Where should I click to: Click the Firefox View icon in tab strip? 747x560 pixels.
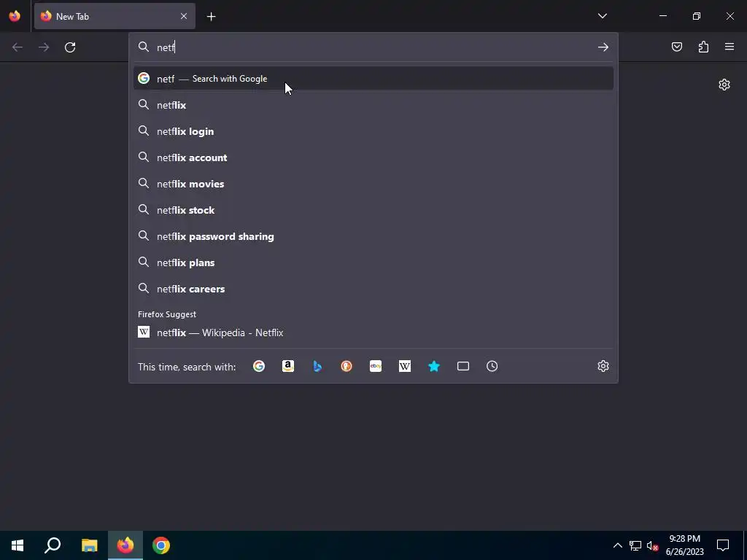pyautogui.click(x=15, y=16)
